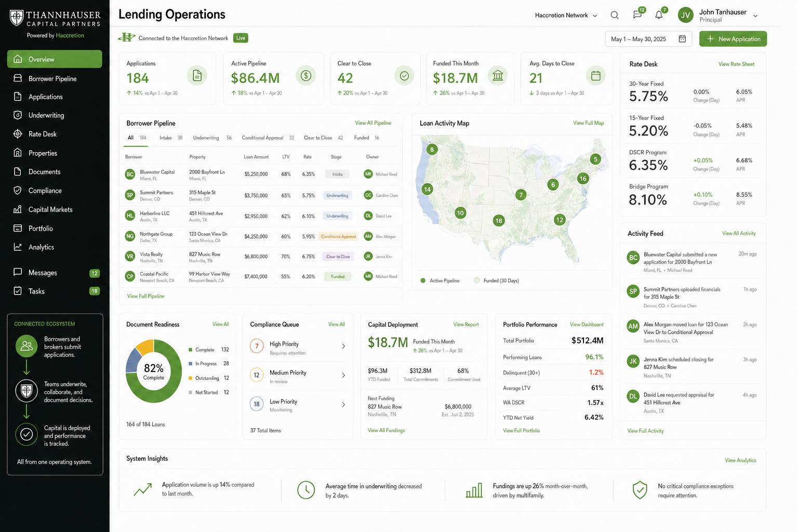Click the New Application button
The width and height of the screenshot is (798, 532).
(x=733, y=39)
